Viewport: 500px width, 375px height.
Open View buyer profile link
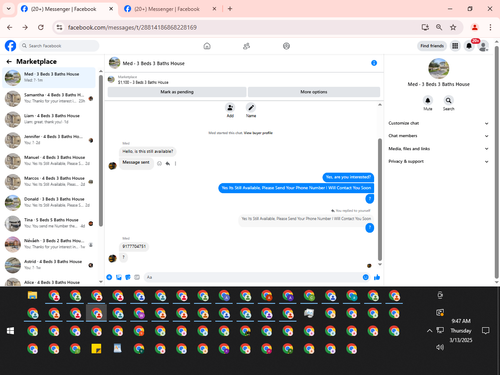tap(258, 133)
